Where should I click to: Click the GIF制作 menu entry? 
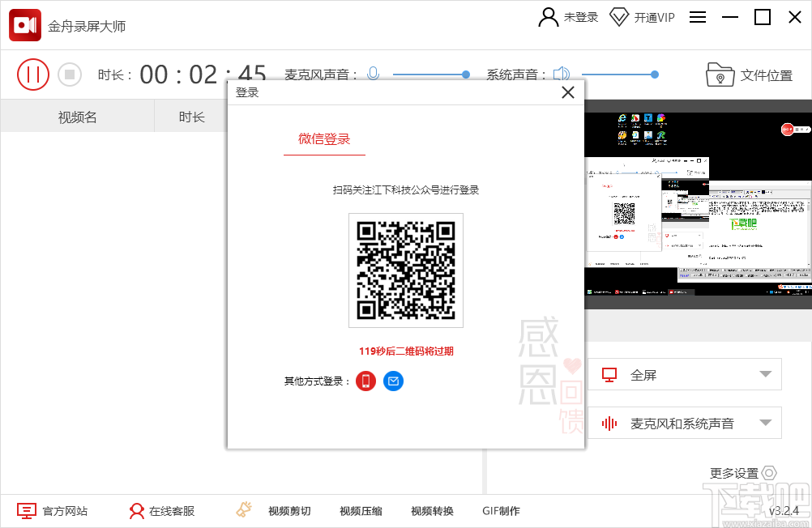[x=500, y=510]
